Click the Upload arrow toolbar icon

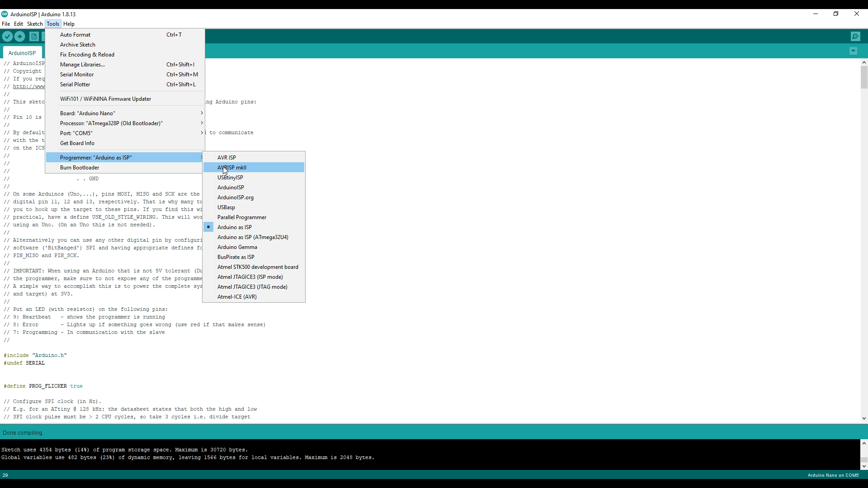(x=19, y=37)
